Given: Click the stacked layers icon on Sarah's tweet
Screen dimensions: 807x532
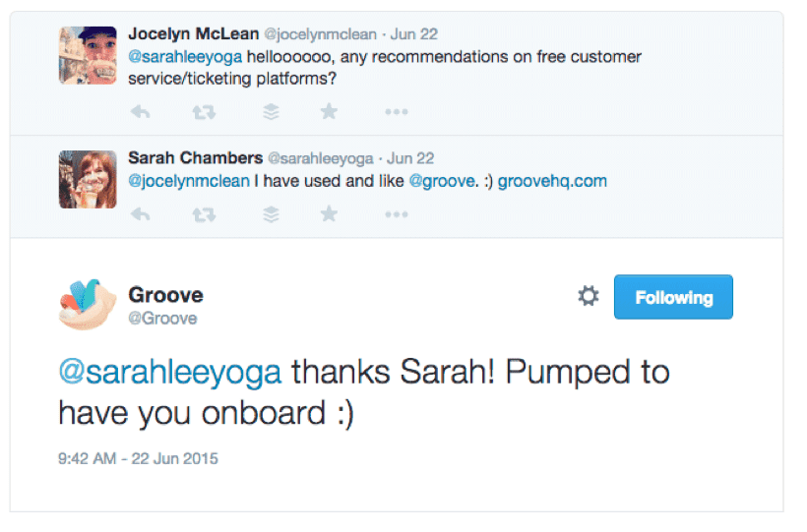Looking at the screenshot, I should 272,213.
